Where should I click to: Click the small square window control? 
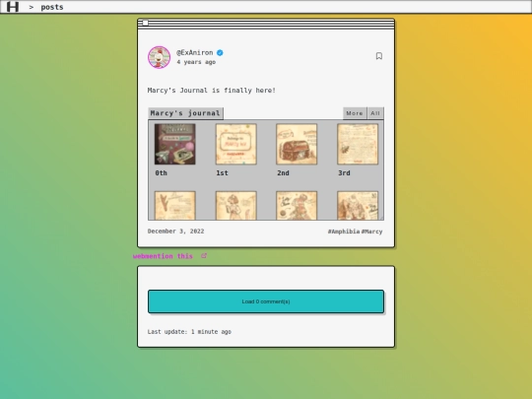[145, 23]
